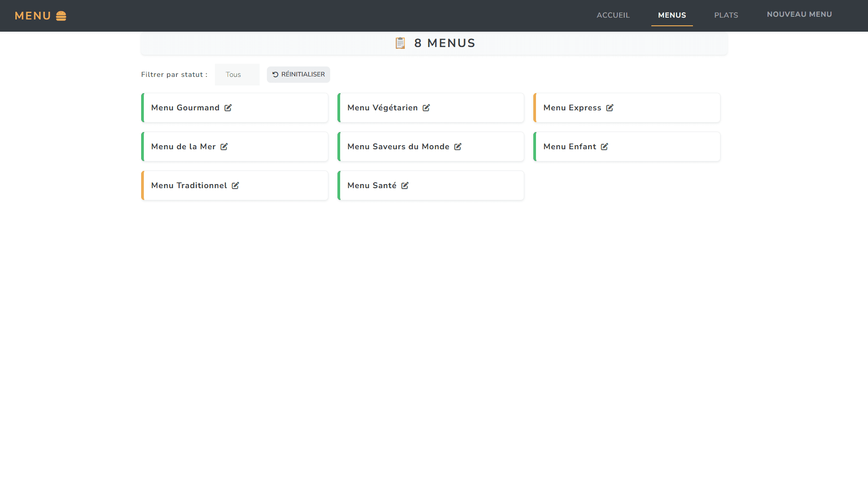Click the edit icon next to Menu Gourmand

(x=228, y=108)
